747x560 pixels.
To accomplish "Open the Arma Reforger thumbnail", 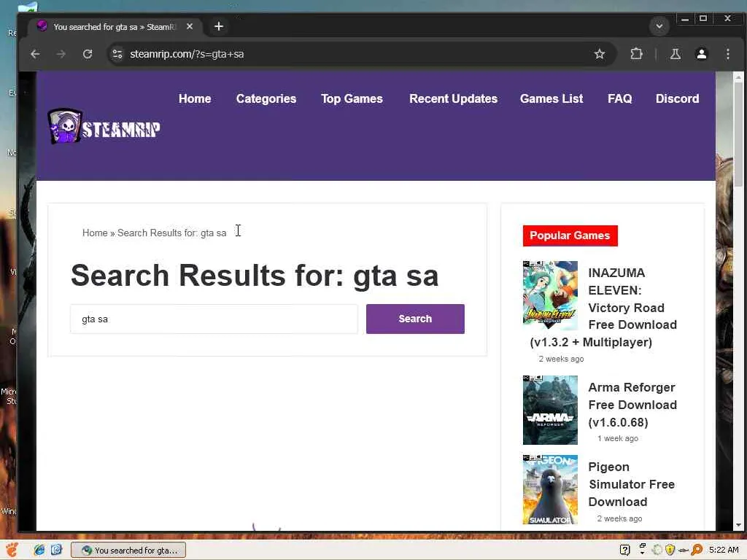I will pyautogui.click(x=550, y=410).
